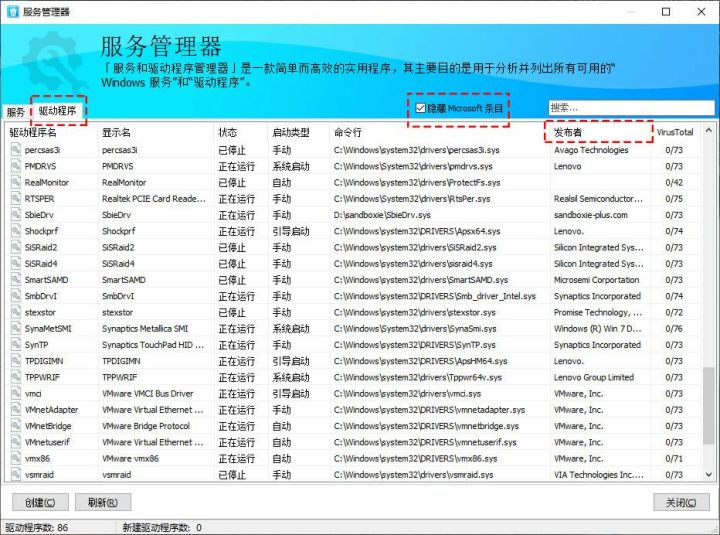Sort by the VirusTotal column header
720x535 pixels.
675,132
